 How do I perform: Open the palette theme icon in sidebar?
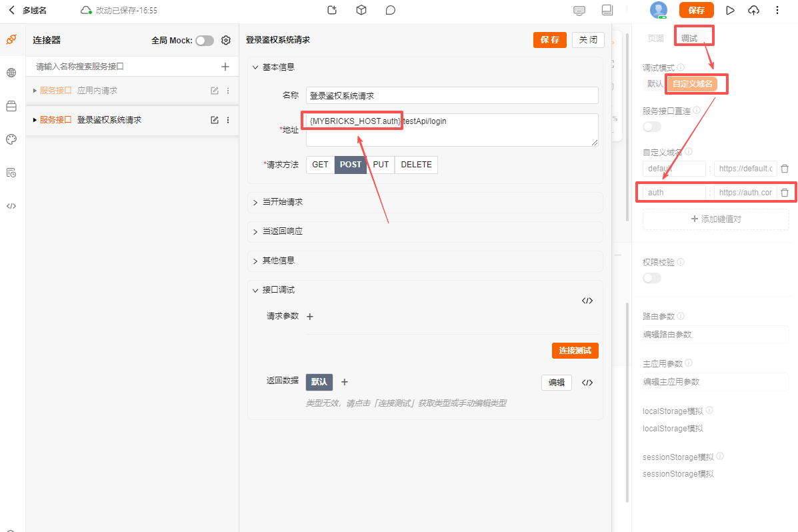pyautogui.click(x=11, y=139)
